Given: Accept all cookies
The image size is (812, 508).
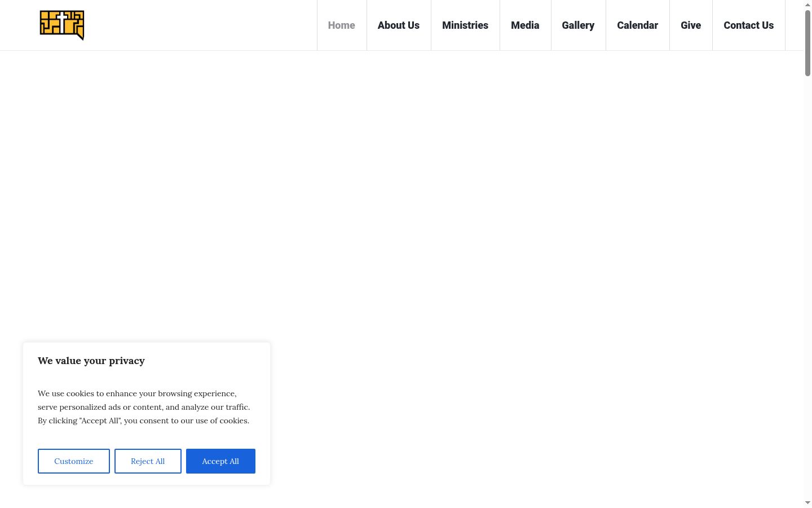Looking at the screenshot, I should tap(220, 461).
